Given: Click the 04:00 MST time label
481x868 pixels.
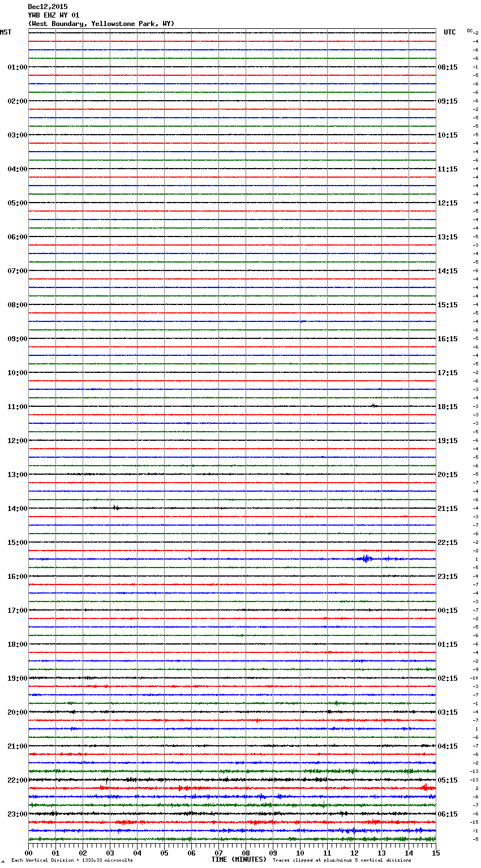Looking at the screenshot, I should point(18,169).
